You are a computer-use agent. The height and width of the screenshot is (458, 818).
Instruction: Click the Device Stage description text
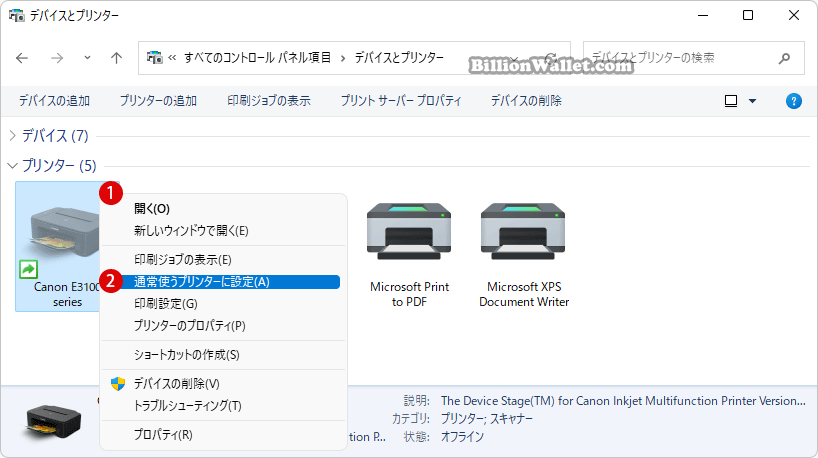point(623,401)
